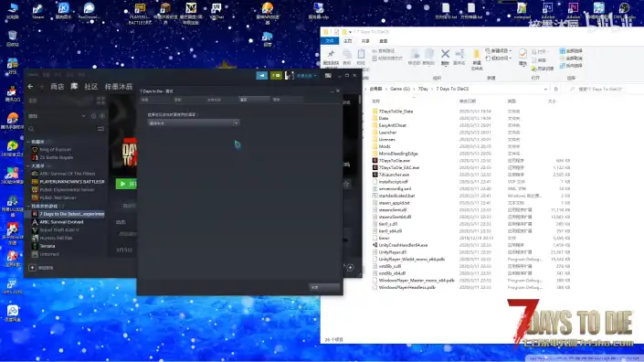Click the Delete X icon in Explorer ribbon

445,54
